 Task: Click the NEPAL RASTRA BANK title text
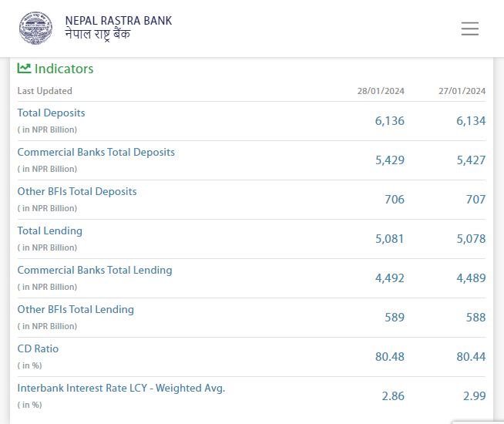pos(118,21)
